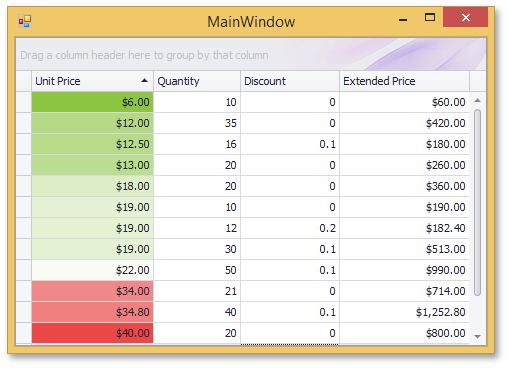Click the scrollbar down arrow

click(478, 337)
